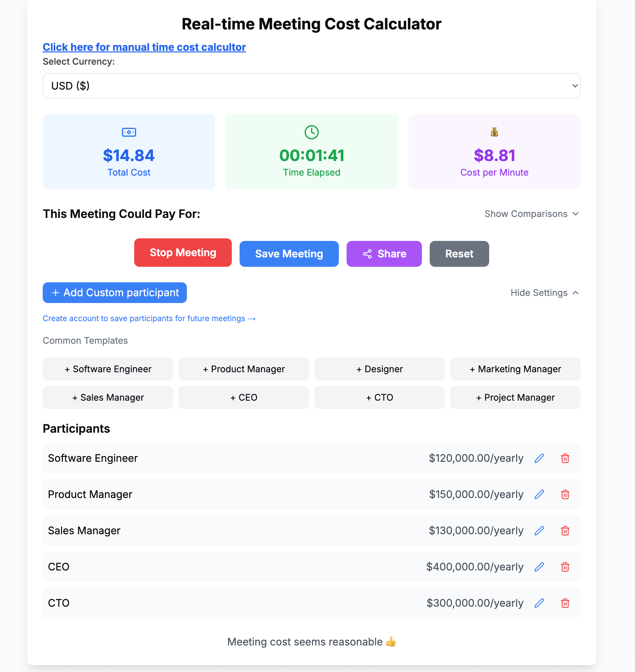
Task: Edit the Product Manager salary pencil icon
Action: click(540, 494)
